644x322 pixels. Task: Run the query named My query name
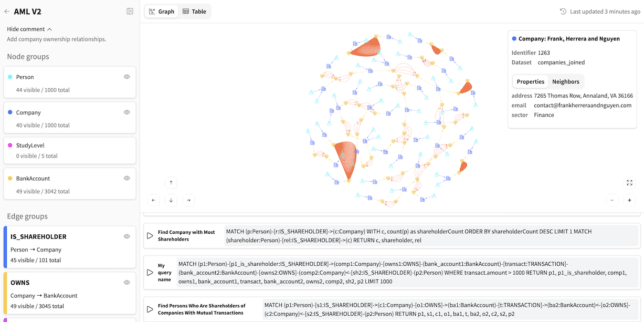[x=150, y=273]
